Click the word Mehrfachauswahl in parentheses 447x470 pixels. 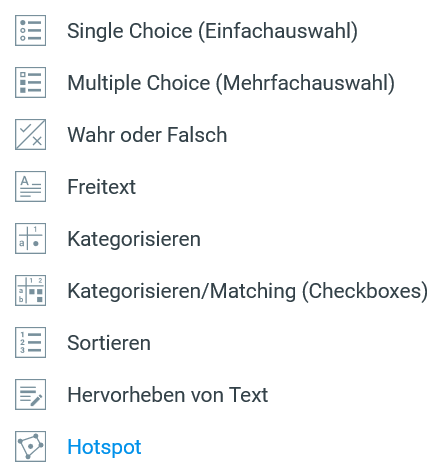tap(305, 83)
